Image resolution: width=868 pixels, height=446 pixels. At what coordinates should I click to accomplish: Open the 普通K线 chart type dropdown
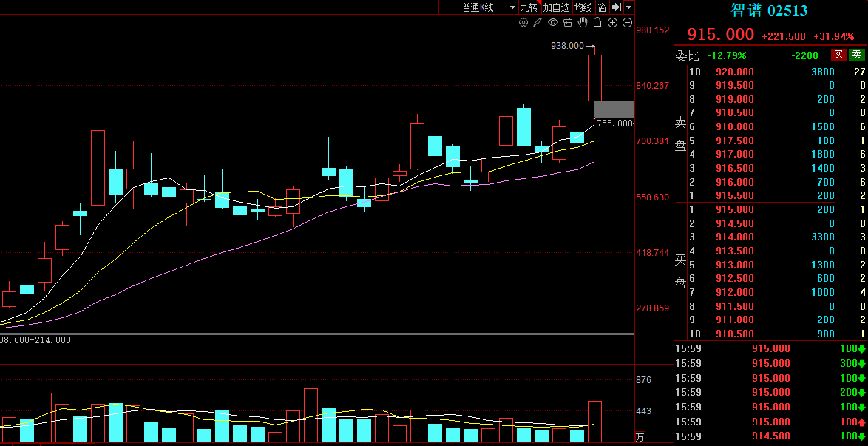pos(488,7)
